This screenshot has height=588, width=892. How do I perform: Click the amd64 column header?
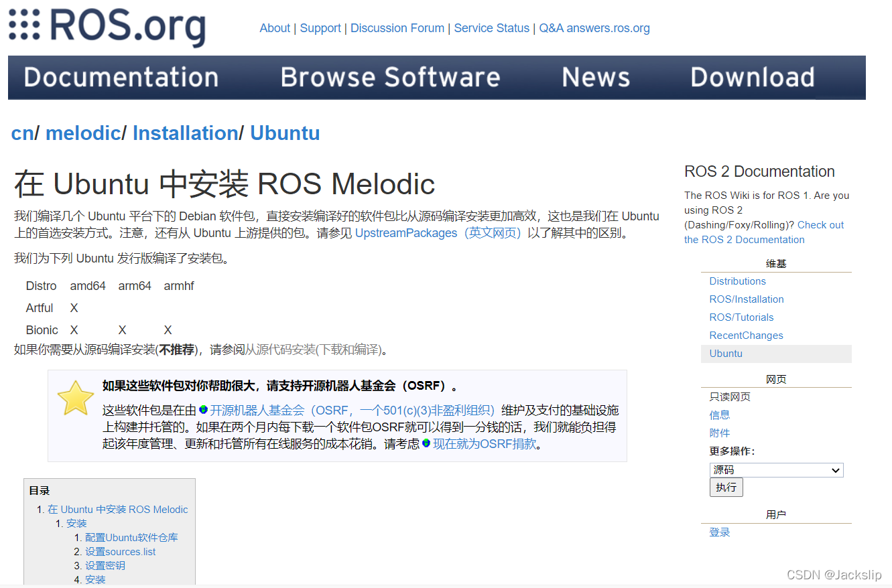pyautogui.click(x=88, y=286)
